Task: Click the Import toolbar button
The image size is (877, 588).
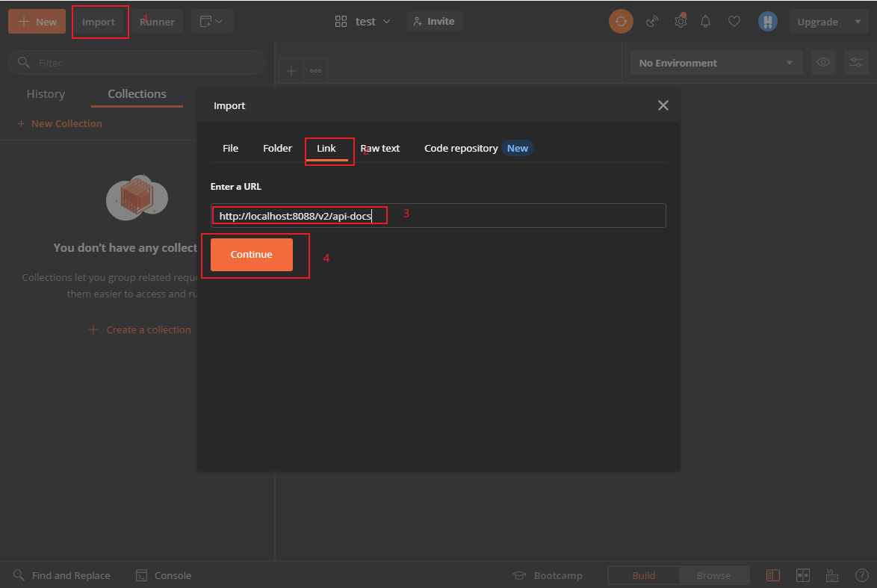Action: click(x=99, y=22)
